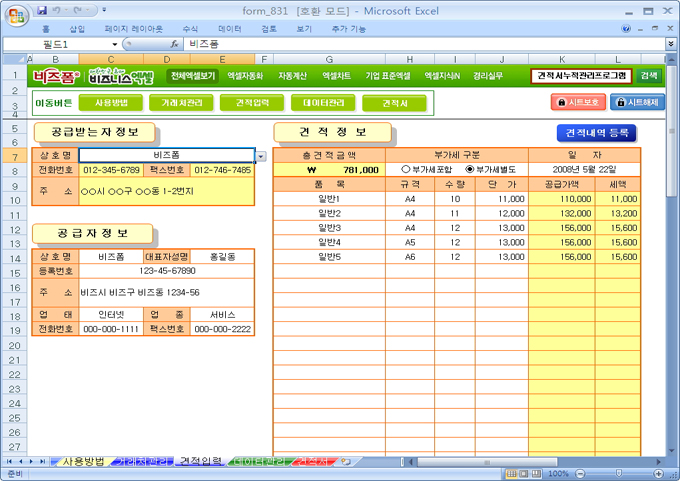Click the 견적내역 등록 button
The width and height of the screenshot is (680, 481).
coord(595,132)
